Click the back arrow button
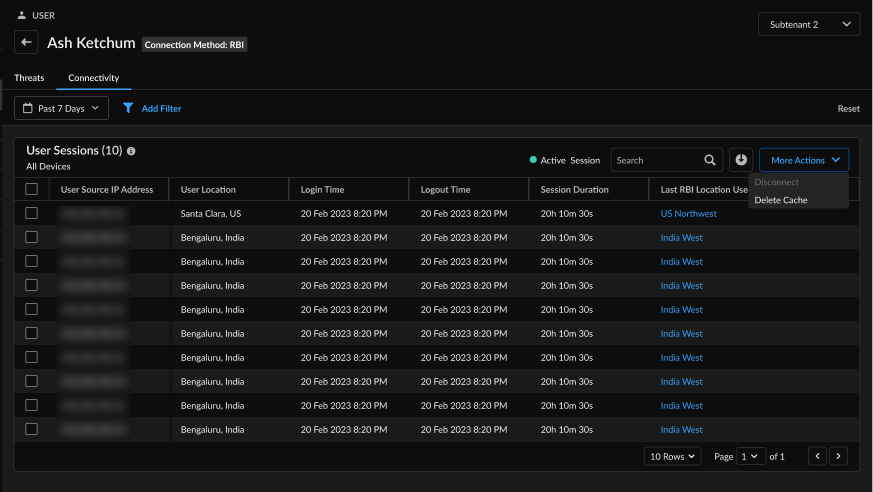The image size is (873, 492). [26, 43]
